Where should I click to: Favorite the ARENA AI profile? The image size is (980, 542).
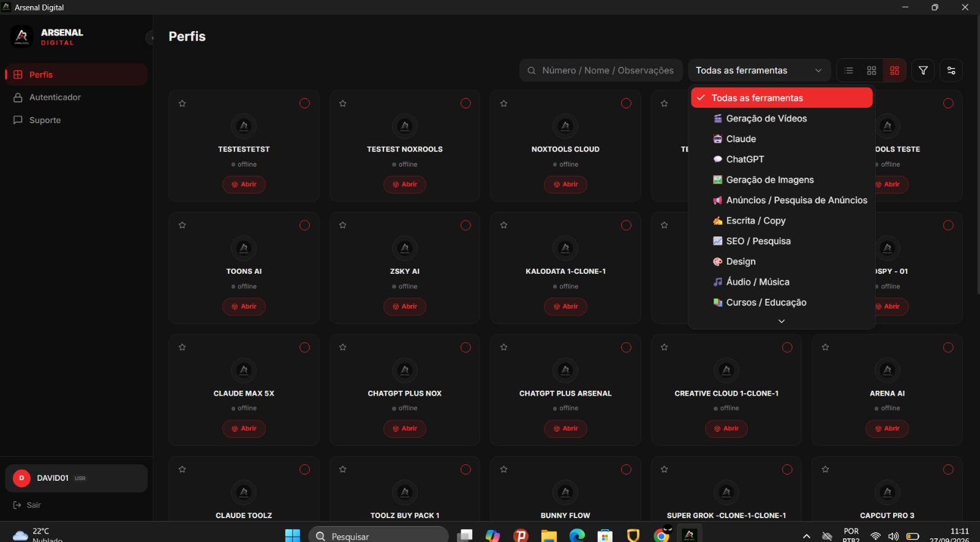point(826,347)
